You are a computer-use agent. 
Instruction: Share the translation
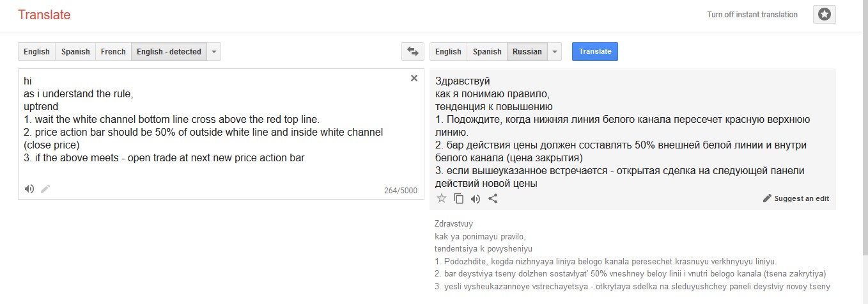point(493,198)
